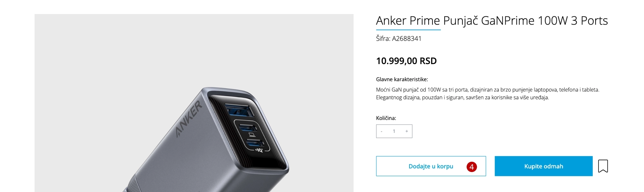Click the Glavne karakteristike heading
The image size is (644, 192).
pos(402,79)
